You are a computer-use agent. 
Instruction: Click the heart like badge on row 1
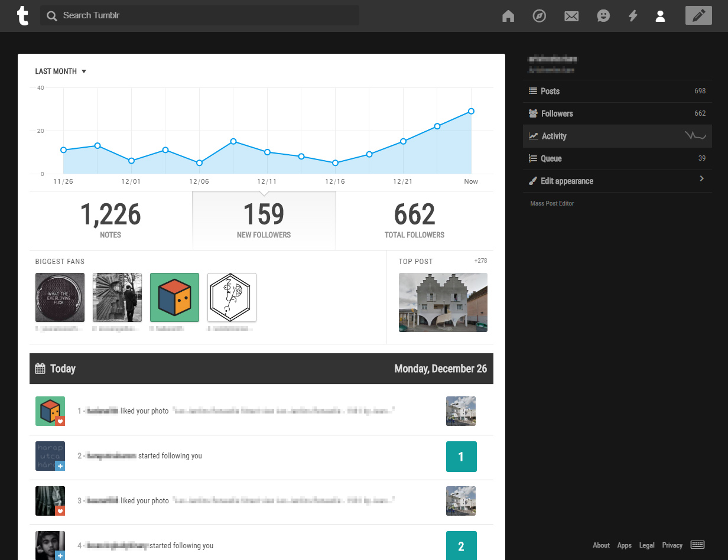click(x=60, y=421)
